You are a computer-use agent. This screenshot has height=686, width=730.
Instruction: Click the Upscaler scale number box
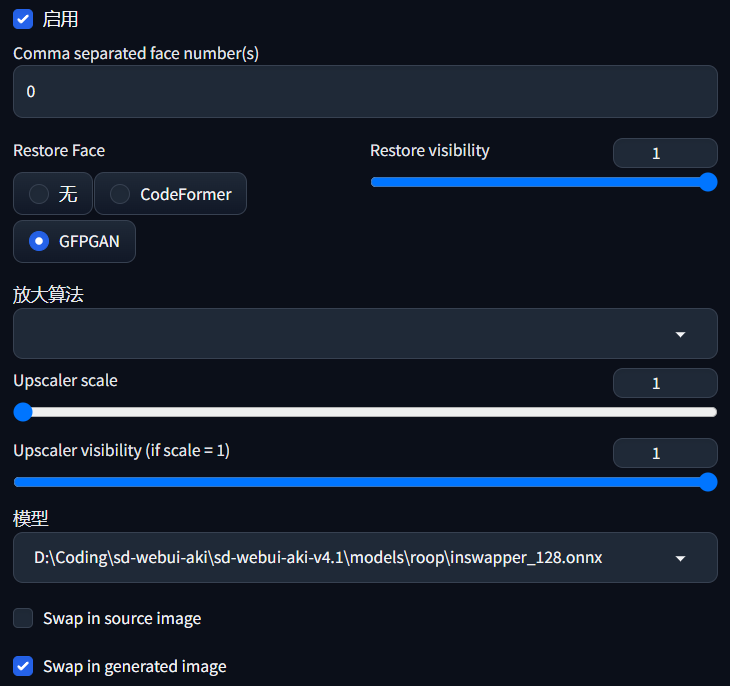coord(664,383)
